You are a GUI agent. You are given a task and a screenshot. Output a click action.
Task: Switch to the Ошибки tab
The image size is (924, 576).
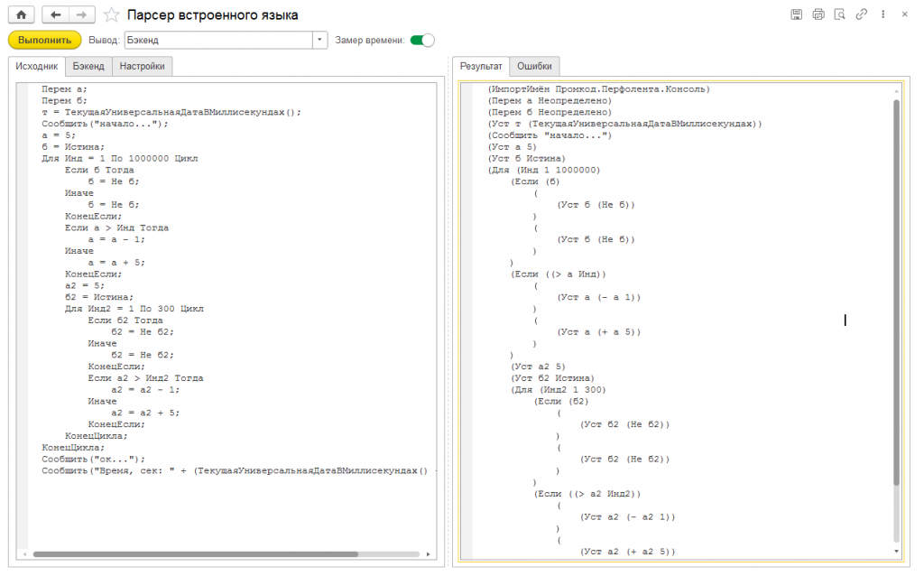coord(534,66)
